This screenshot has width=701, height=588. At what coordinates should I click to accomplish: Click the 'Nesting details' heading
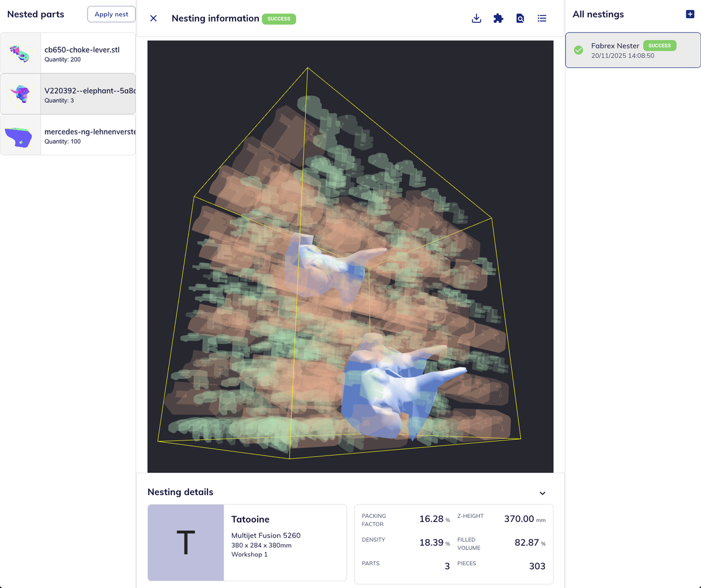181,492
